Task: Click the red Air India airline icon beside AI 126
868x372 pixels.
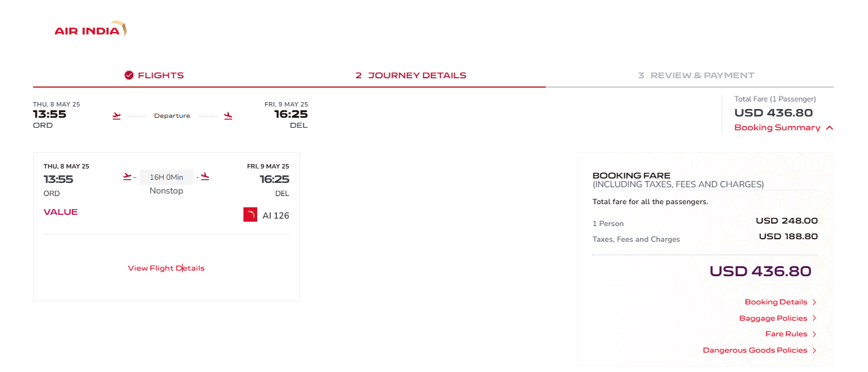Action: [x=250, y=215]
